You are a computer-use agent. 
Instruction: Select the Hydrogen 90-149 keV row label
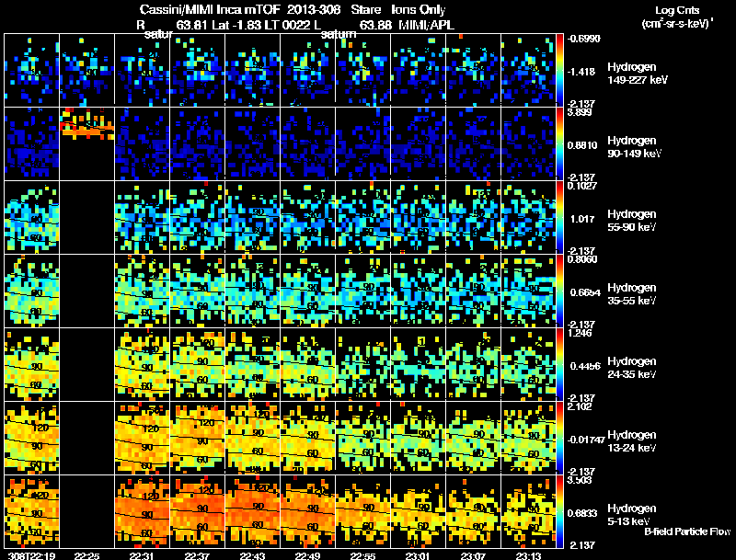click(x=635, y=147)
